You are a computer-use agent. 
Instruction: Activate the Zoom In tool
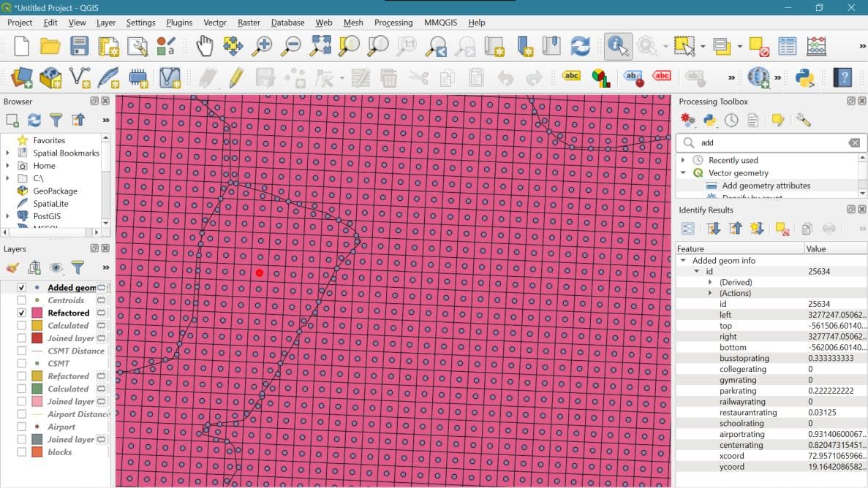[x=263, y=45]
